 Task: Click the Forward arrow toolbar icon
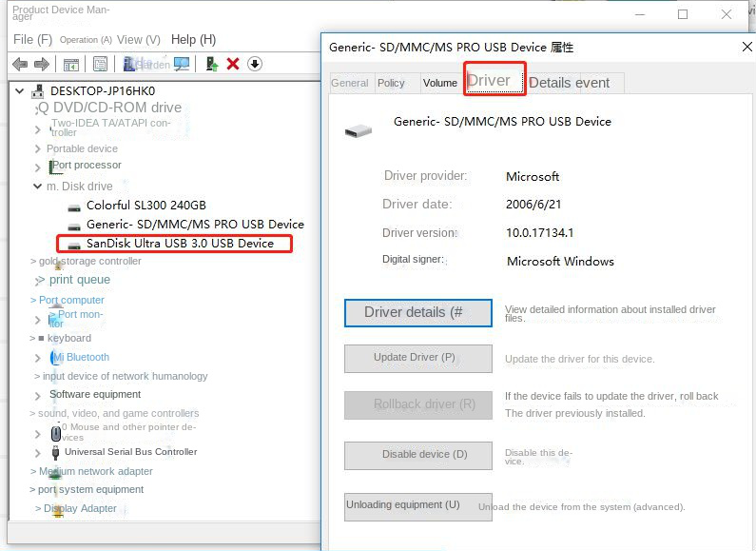click(x=41, y=64)
